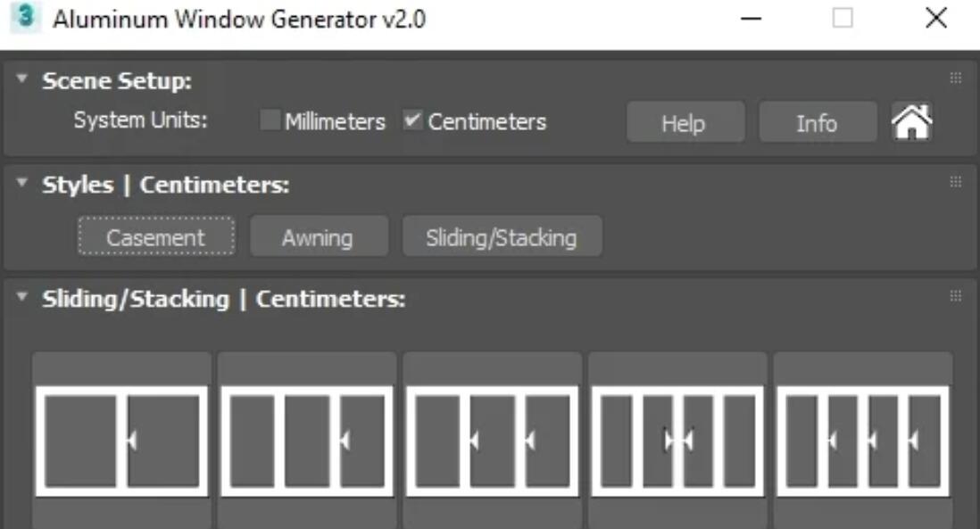
Task: Click the home icon in Scene Setup
Action: point(911,122)
